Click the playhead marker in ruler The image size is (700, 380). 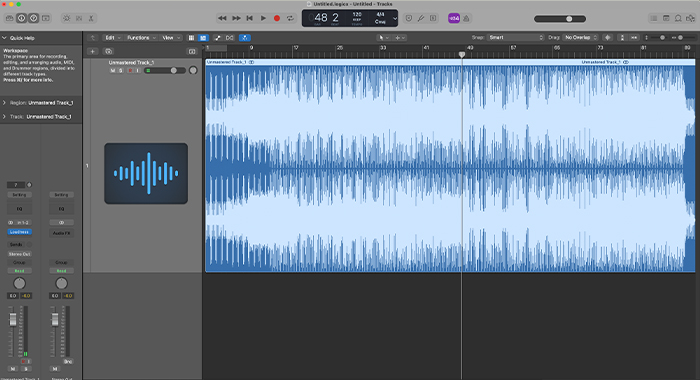click(x=462, y=54)
